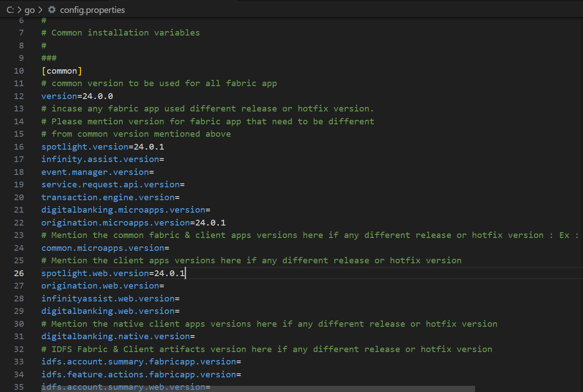The image size is (583, 392).
Task: Click origination.web.version= line
Action: point(103,285)
